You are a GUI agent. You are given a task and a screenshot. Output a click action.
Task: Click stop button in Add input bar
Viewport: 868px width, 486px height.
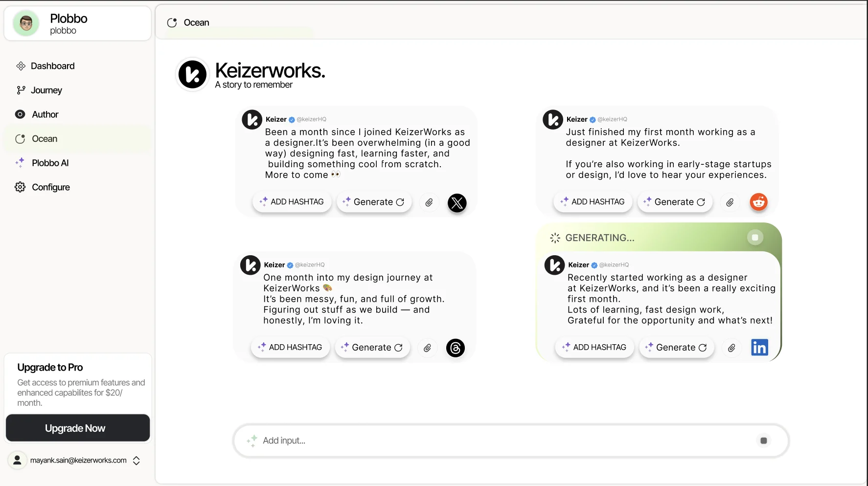click(x=763, y=441)
